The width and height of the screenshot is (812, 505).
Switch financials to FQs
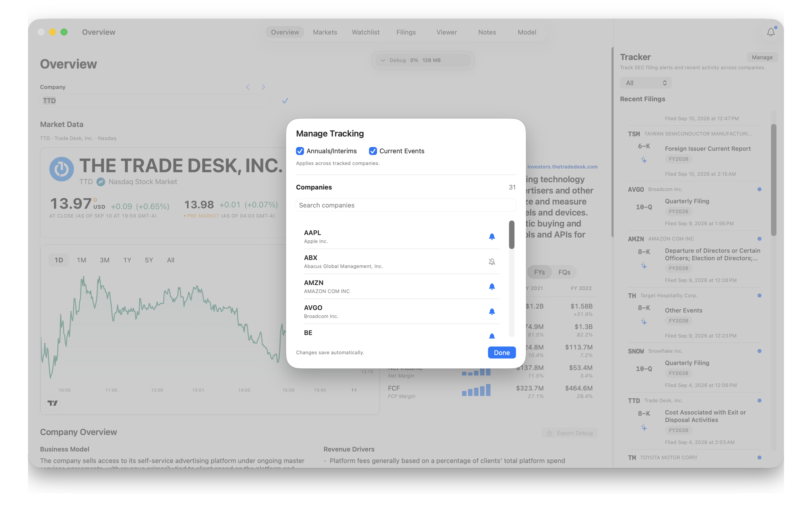(x=564, y=272)
